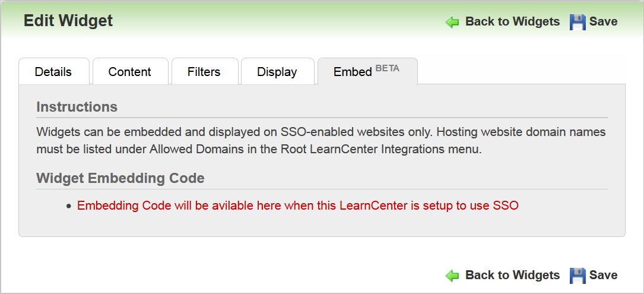Click the BETA superscript label
Viewport: 644px width, 294px height.
[388, 68]
